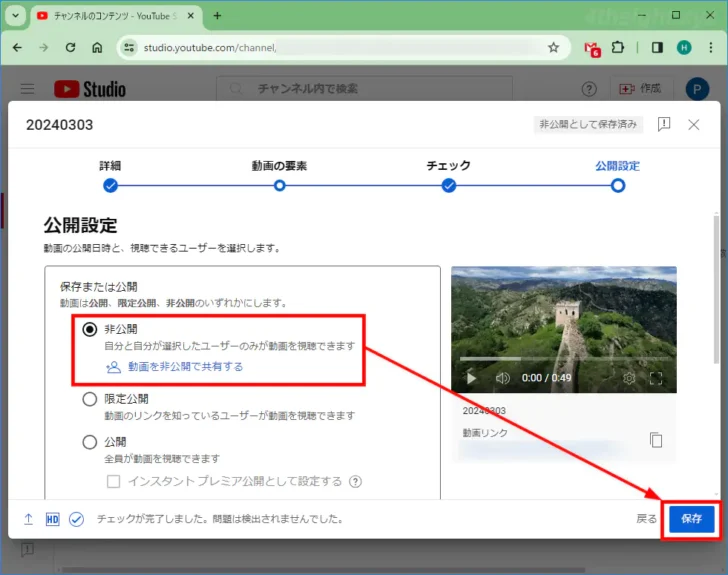Open Chrome three-dot menu
728x575 pixels.
pos(710,47)
